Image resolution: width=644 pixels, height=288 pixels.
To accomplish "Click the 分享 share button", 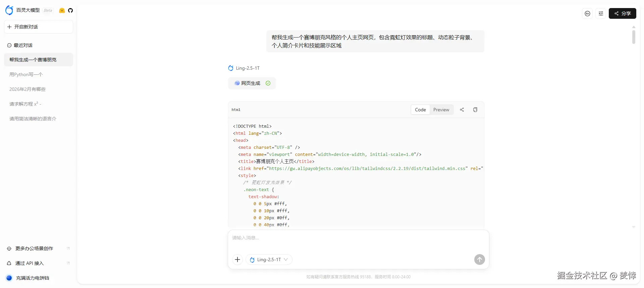I will tap(623, 13).
